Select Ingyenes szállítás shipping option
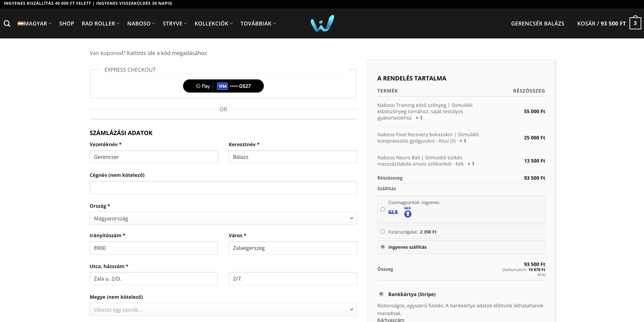The width and height of the screenshot is (644, 322). point(383,247)
